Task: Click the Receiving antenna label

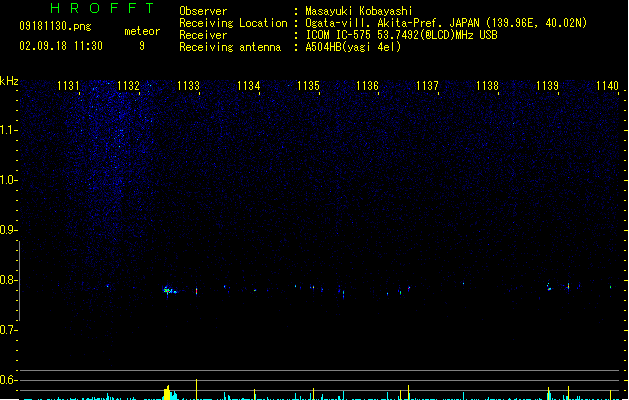Action: 230,47
